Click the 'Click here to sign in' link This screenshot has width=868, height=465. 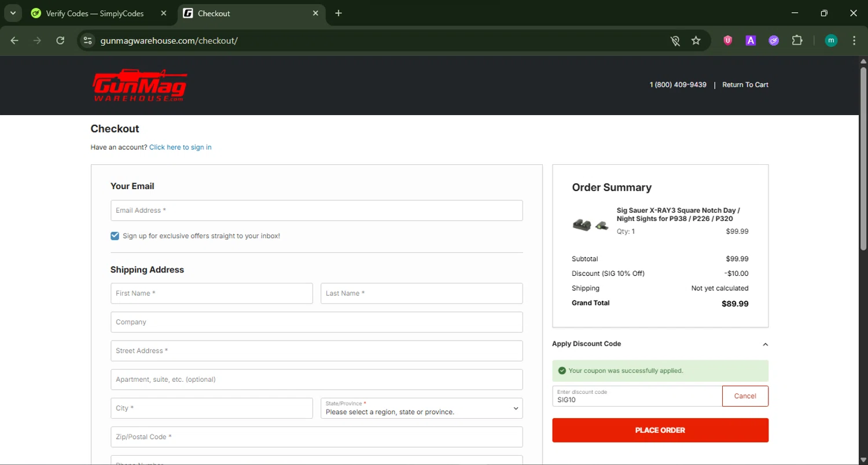pos(181,147)
